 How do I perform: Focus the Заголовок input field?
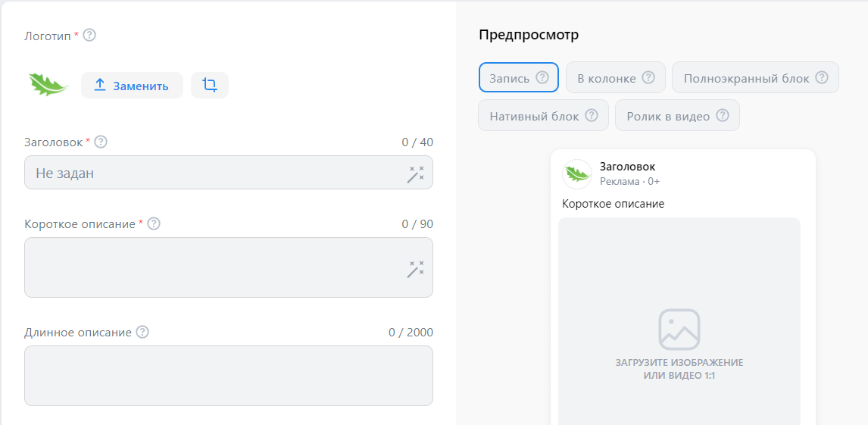pyautogui.click(x=229, y=173)
